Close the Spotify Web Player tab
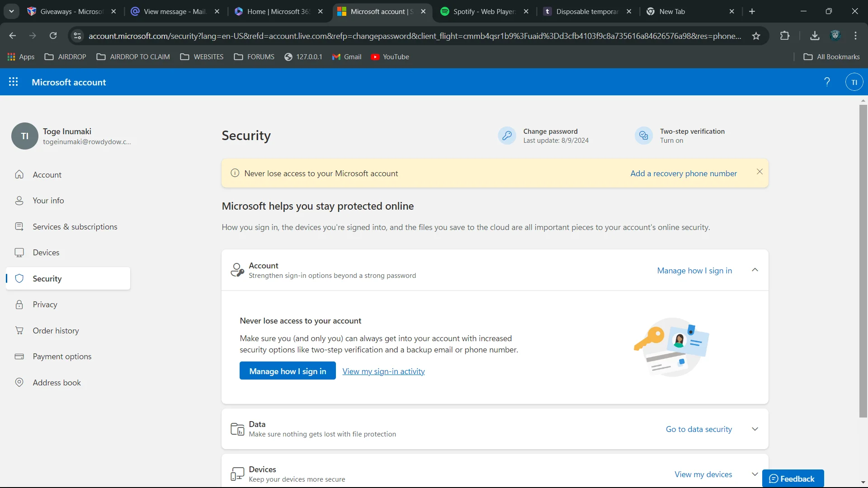This screenshot has width=868, height=488. tap(526, 11)
